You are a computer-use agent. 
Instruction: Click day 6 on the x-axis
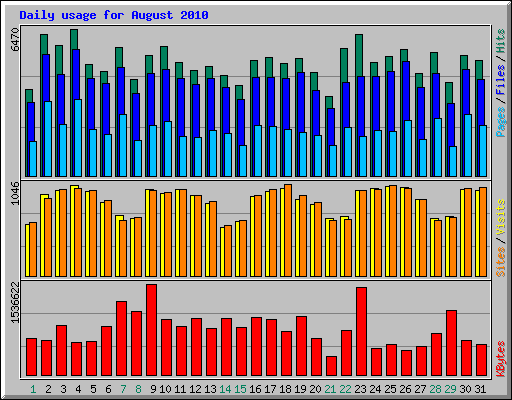[108, 389]
